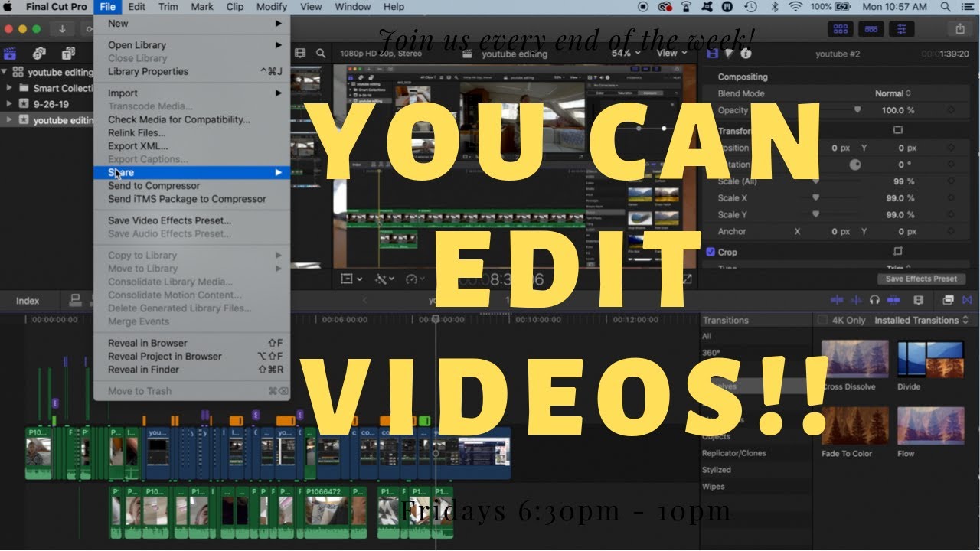Toggle the skimming icon in timeline toolbar
Image resolution: width=980 pixels, height=551 pixels.
pyautogui.click(x=836, y=301)
